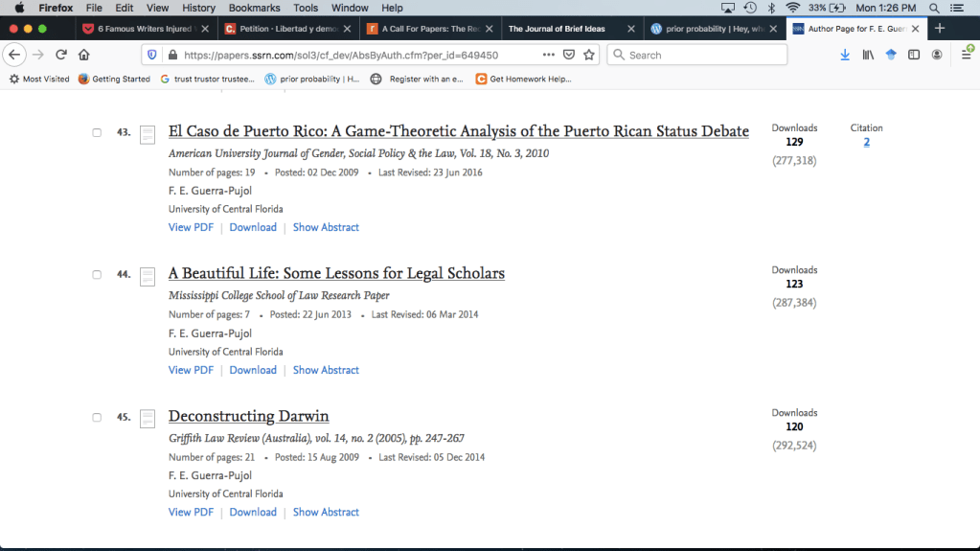Open the Firefox downloads panel
The width and height of the screenshot is (980, 551).
844,55
